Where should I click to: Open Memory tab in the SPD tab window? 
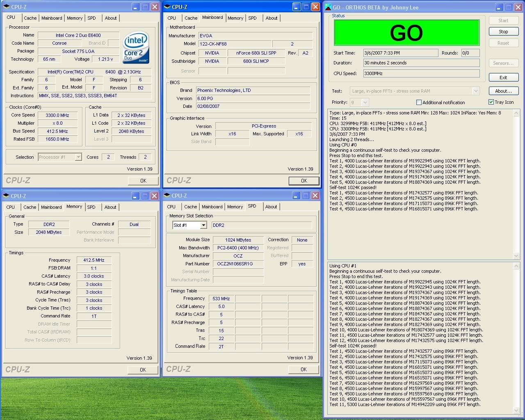point(235,207)
